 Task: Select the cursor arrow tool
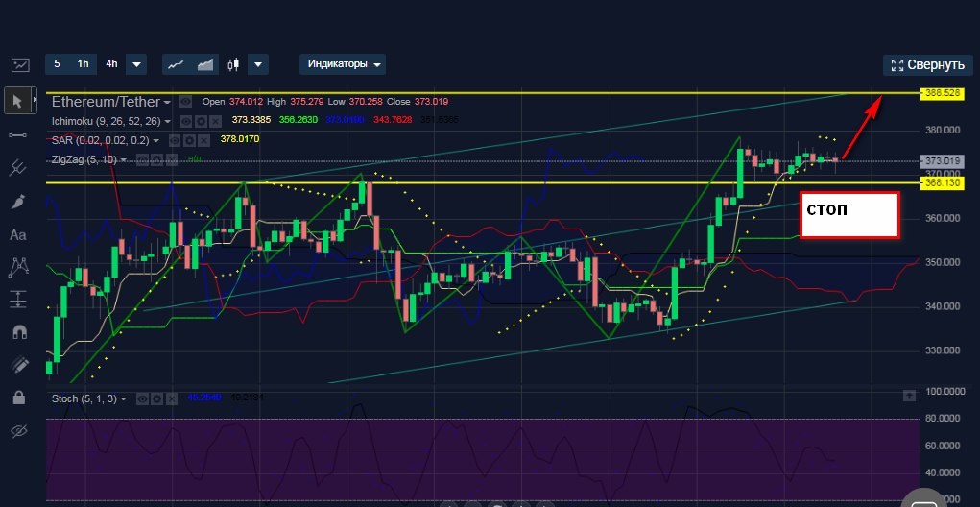click(x=17, y=101)
